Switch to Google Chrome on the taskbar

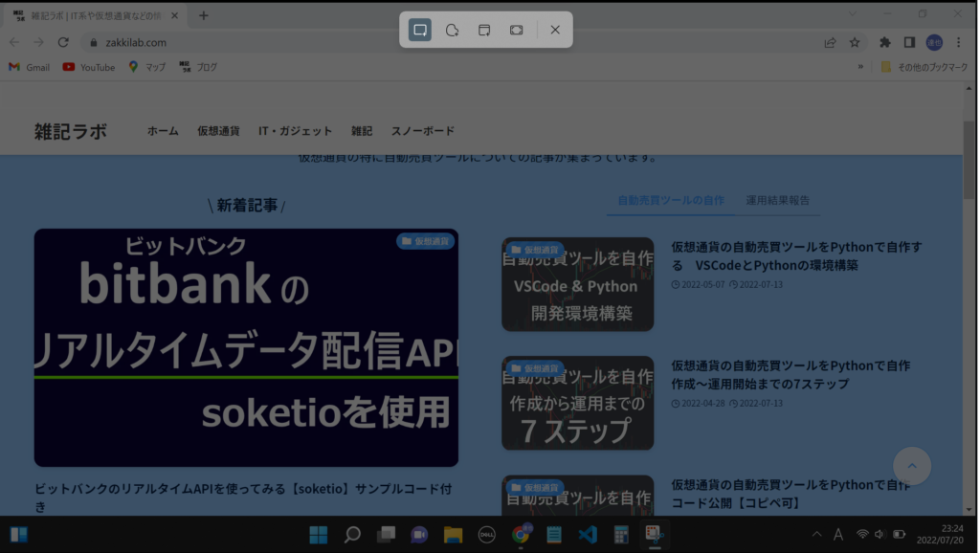[x=521, y=535]
